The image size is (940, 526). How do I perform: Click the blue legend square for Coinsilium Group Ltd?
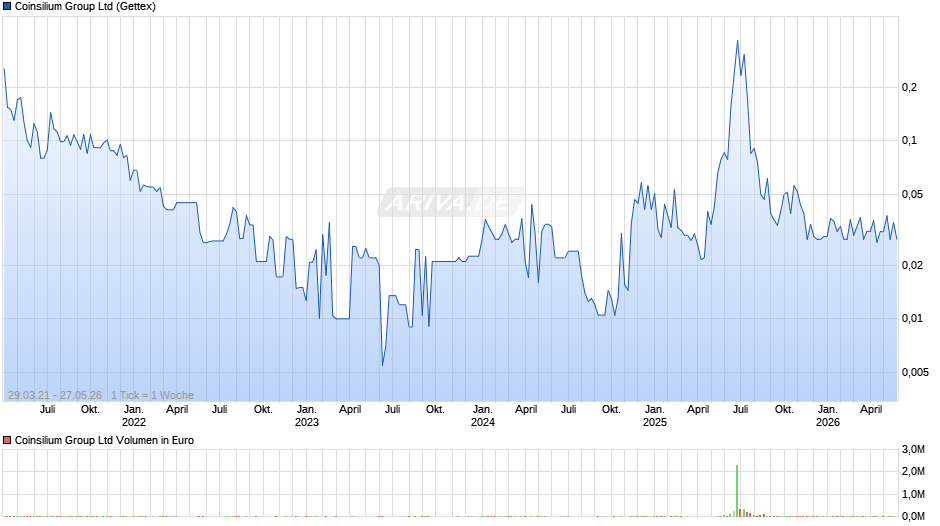click(x=7, y=7)
